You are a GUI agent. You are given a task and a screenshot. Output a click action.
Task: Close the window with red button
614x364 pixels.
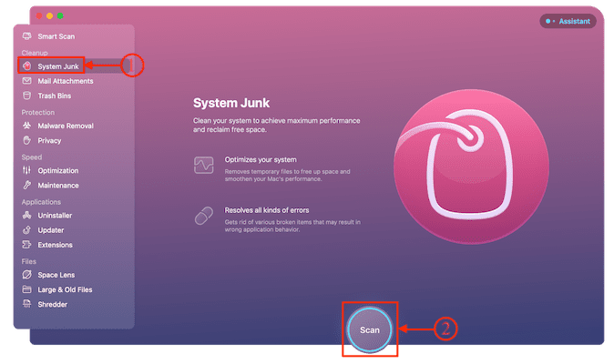(x=39, y=15)
